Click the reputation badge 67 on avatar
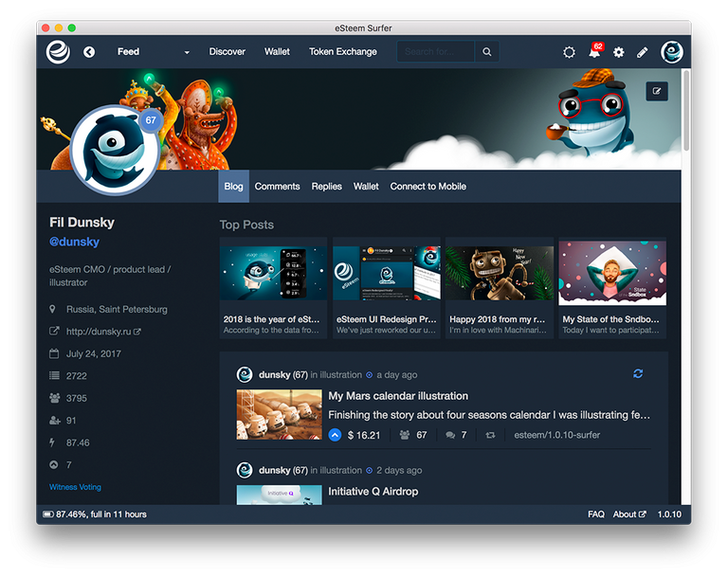Screen dimensions: 728x577 click(x=151, y=120)
